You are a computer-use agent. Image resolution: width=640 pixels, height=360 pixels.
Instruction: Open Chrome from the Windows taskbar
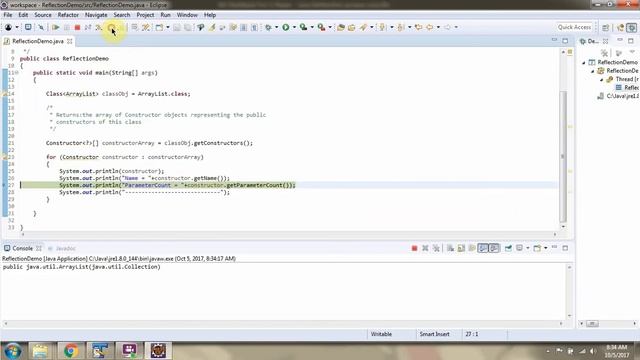(71, 351)
